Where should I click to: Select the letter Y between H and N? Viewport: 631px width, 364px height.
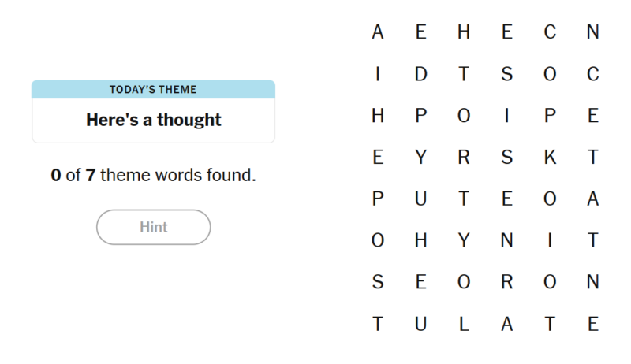point(464,241)
